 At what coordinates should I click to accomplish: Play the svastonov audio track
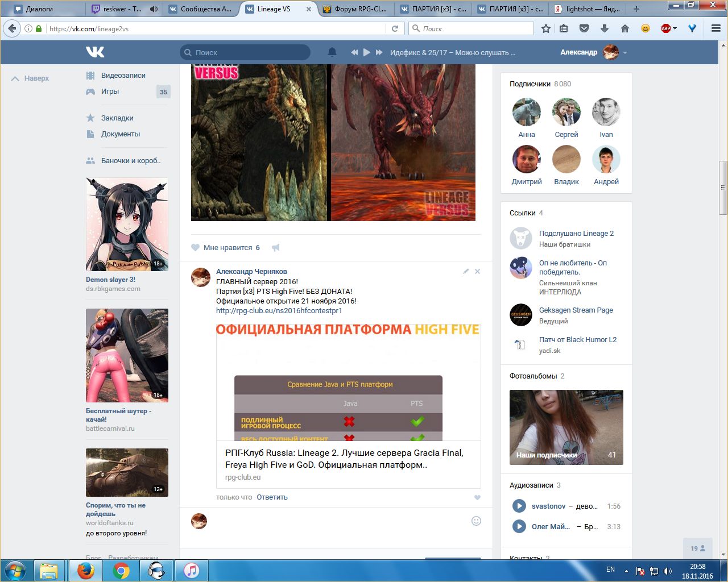[x=519, y=506]
